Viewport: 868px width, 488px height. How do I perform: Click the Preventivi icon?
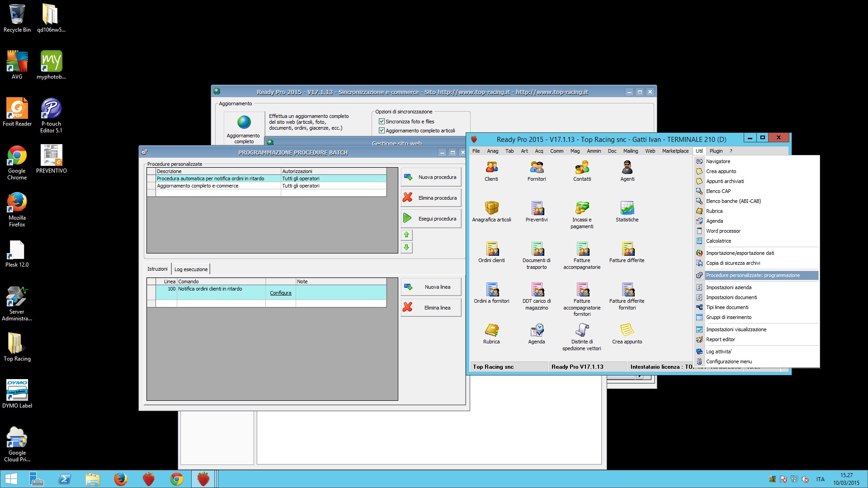537,209
